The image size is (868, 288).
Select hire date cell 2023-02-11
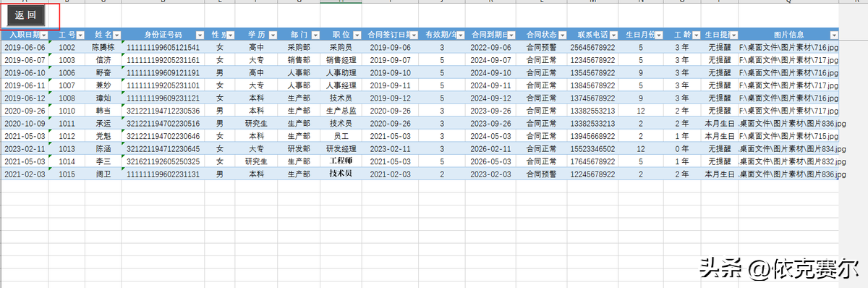click(25, 148)
